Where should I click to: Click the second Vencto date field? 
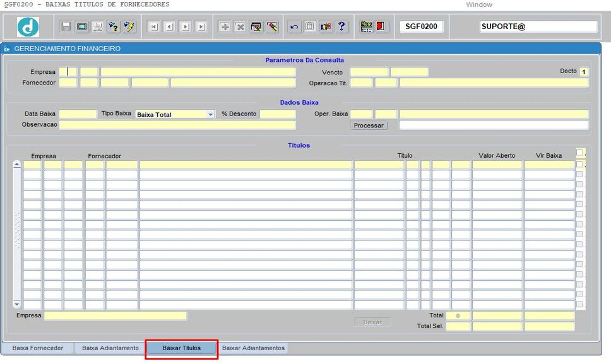(x=410, y=72)
